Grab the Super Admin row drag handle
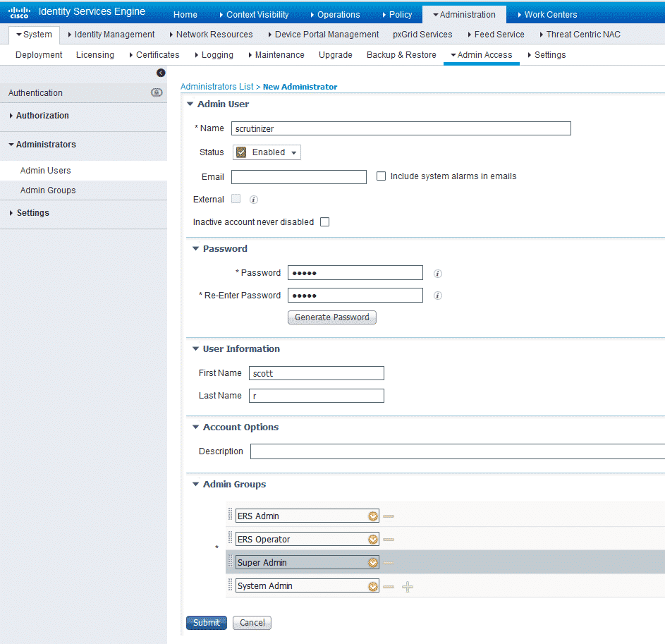665x644 pixels. click(x=231, y=561)
